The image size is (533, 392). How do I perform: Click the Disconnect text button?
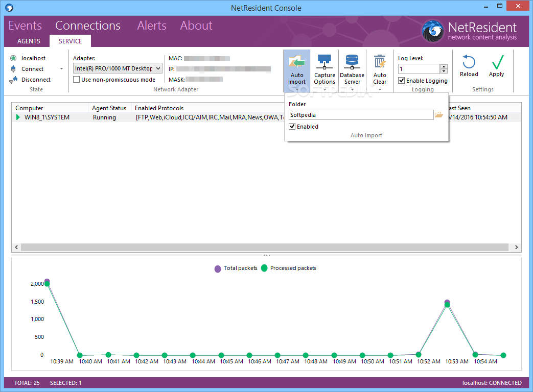tap(36, 80)
